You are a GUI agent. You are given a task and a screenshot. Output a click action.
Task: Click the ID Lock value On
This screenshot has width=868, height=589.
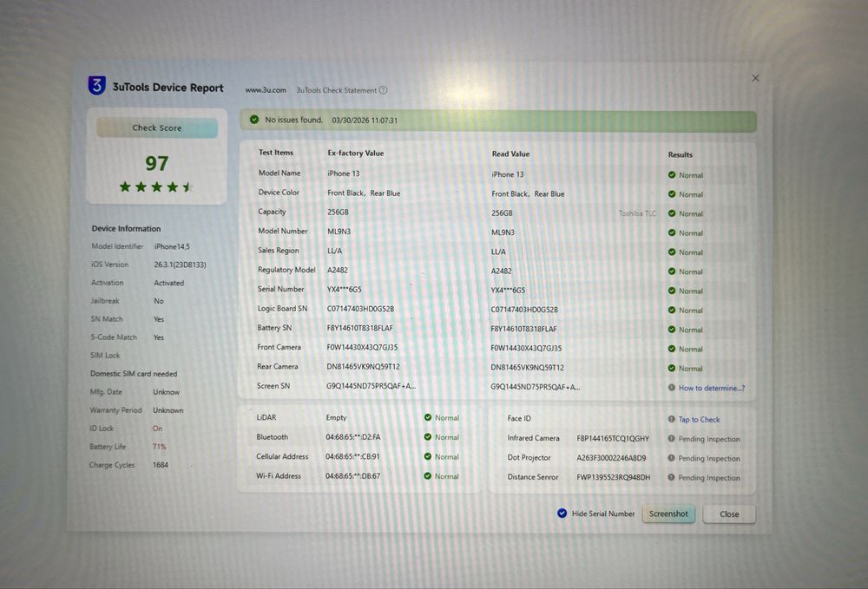tap(158, 429)
